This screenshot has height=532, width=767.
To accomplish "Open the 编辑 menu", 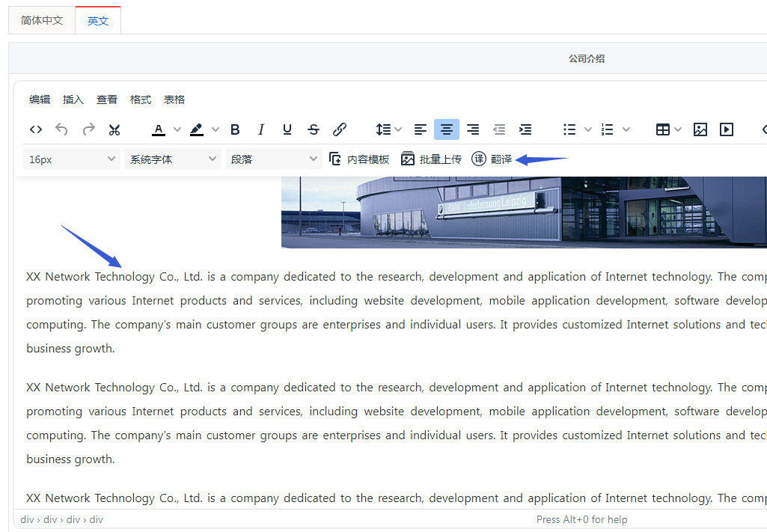I will tap(40, 100).
